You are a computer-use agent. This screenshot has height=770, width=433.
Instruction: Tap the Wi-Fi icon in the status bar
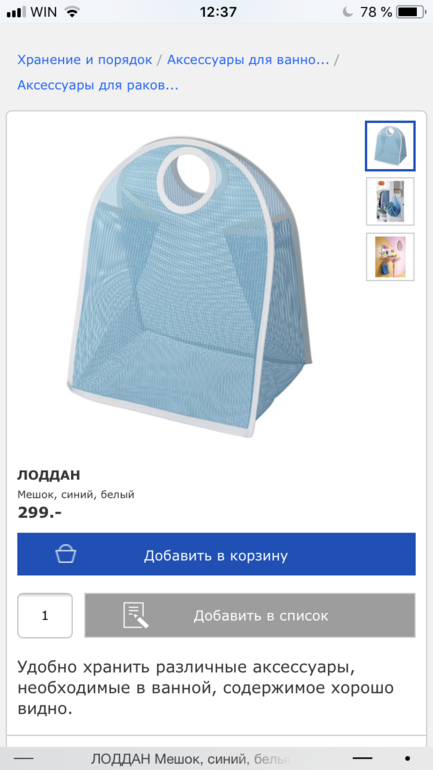(72, 12)
